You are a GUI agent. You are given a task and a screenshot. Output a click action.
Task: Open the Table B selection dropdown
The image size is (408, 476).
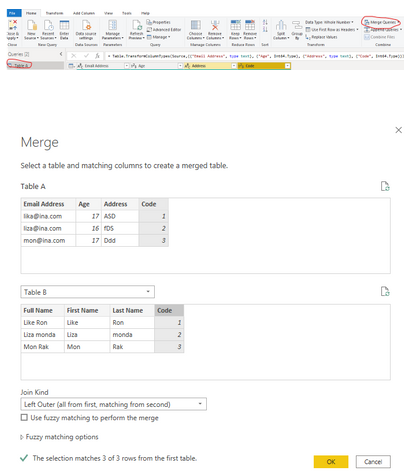88,292
